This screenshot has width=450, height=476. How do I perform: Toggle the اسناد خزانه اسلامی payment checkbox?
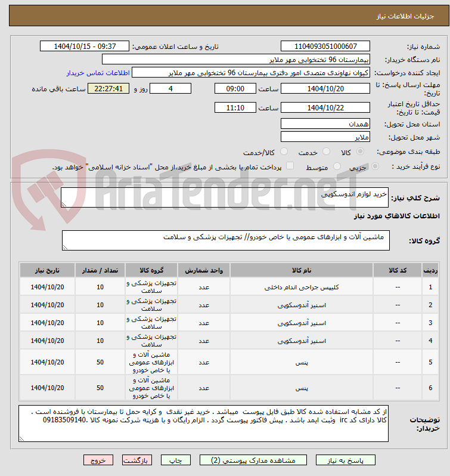(290, 166)
